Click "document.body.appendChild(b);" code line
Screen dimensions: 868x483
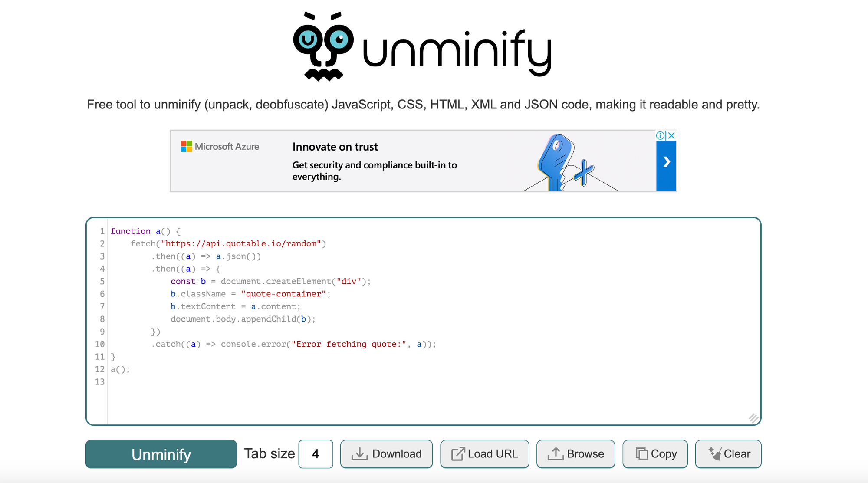coord(243,319)
